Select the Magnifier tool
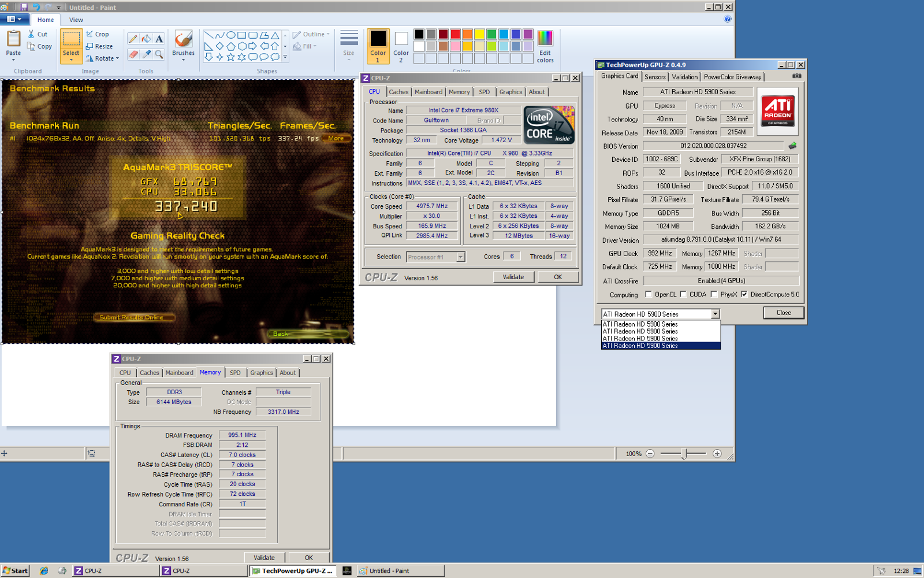This screenshot has height=578, width=924. [x=159, y=54]
